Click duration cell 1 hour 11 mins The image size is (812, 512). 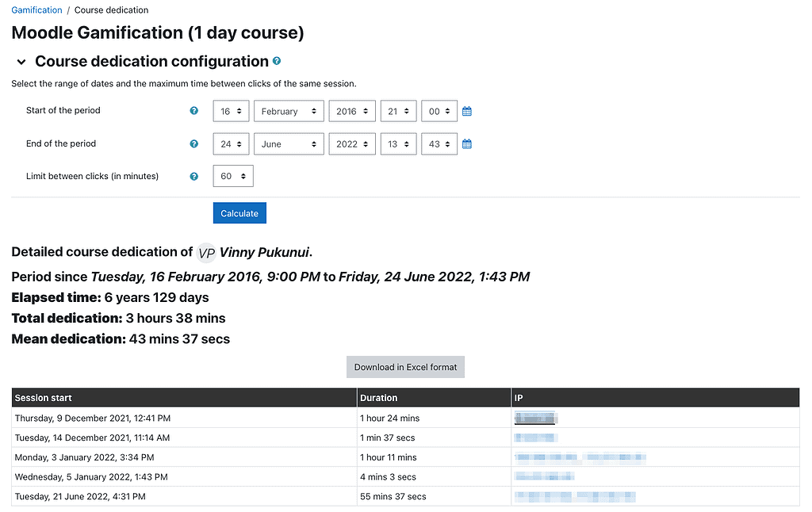click(434, 457)
